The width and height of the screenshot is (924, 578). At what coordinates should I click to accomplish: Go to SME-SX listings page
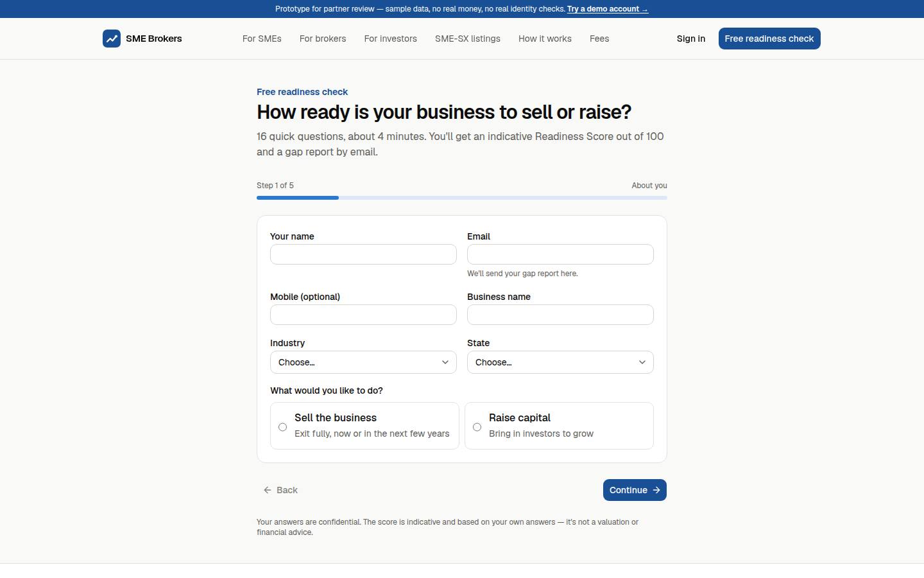tap(468, 39)
